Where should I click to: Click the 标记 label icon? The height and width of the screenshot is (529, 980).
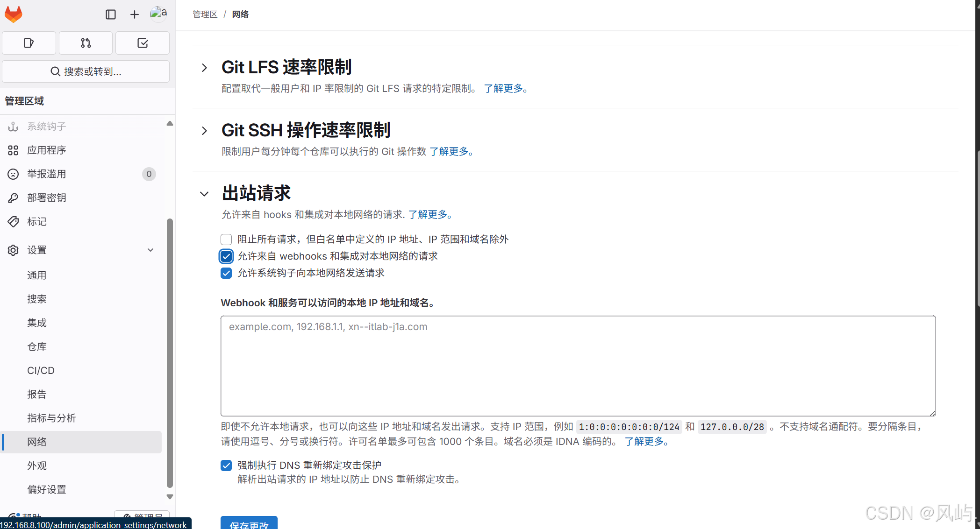[x=13, y=222]
